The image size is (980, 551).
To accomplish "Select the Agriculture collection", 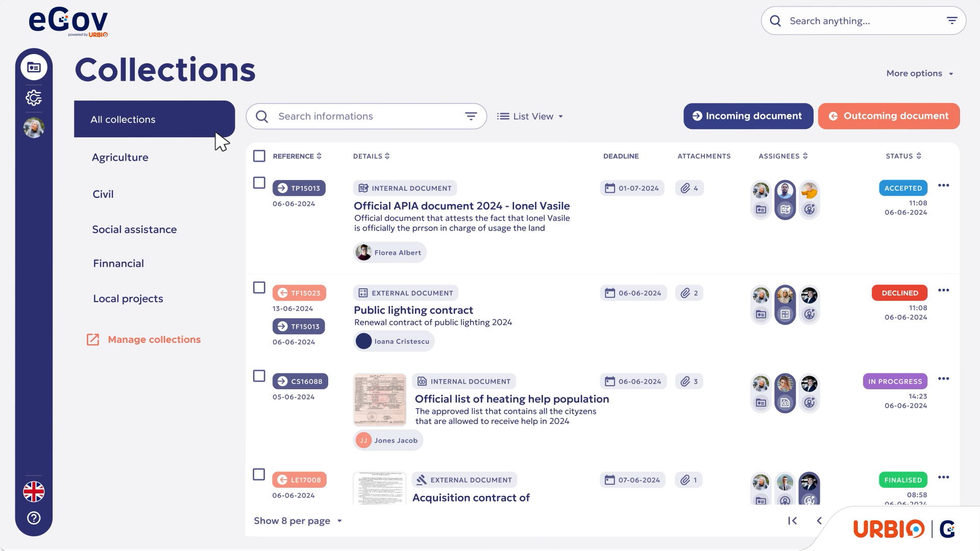I will pos(120,158).
